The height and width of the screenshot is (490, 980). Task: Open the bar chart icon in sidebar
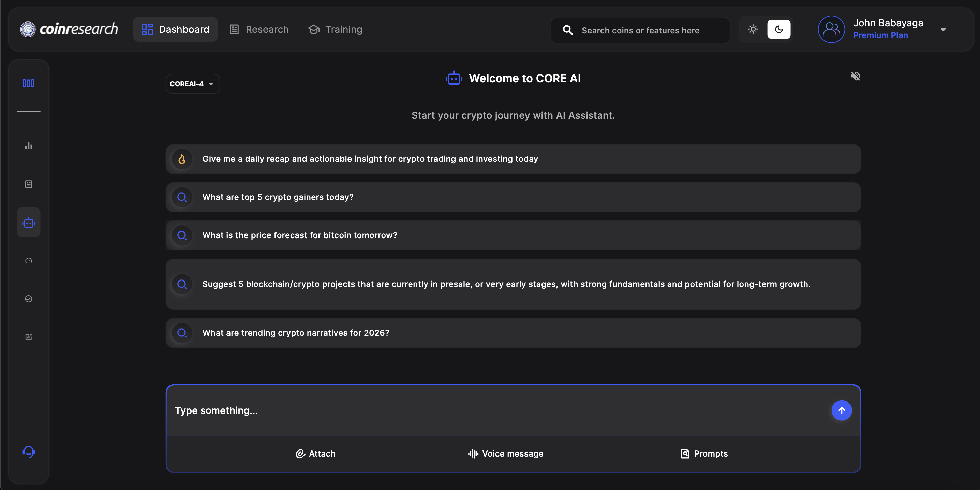(29, 146)
